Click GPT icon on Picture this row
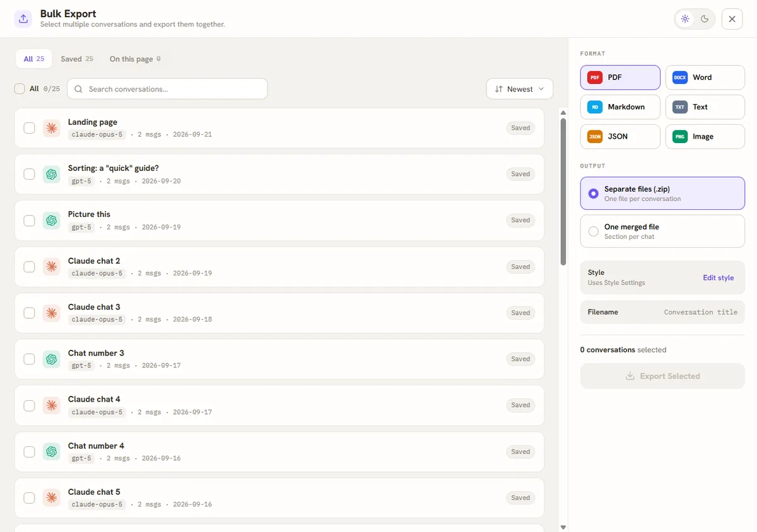This screenshot has width=757, height=532. coord(52,220)
